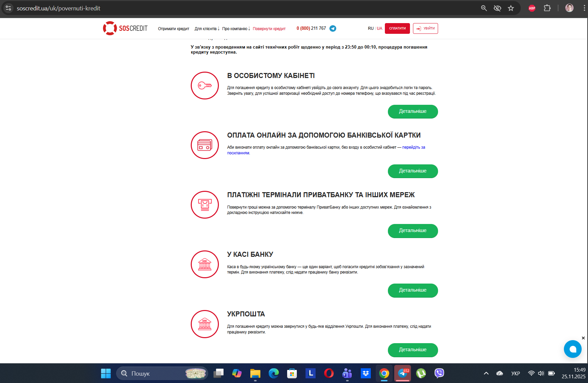
Task: Click Детальніше under В особистому кабінеті
Action: [413, 111]
